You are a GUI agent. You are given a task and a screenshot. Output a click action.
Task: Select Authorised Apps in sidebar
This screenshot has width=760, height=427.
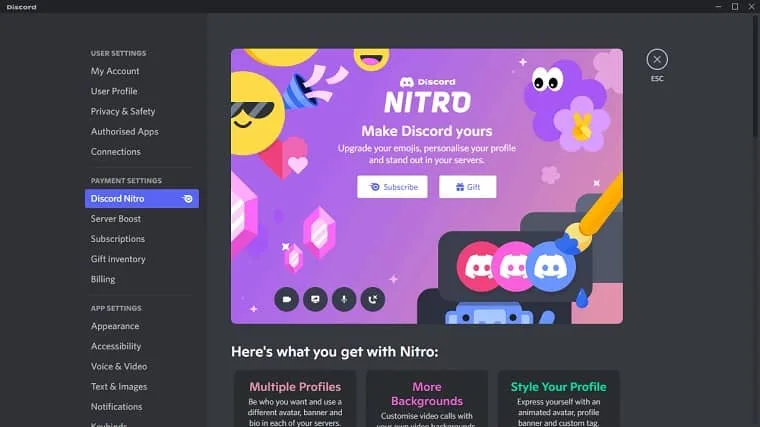tap(125, 132)
